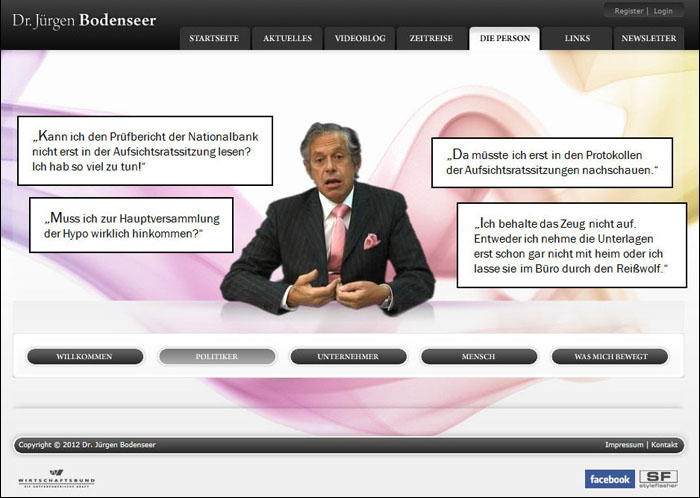Open the Links tab
The image size is (700, 498).
pos(577,39)
